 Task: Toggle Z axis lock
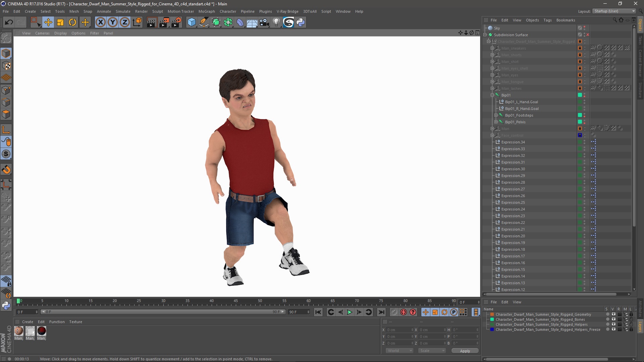tap(124, 22)
